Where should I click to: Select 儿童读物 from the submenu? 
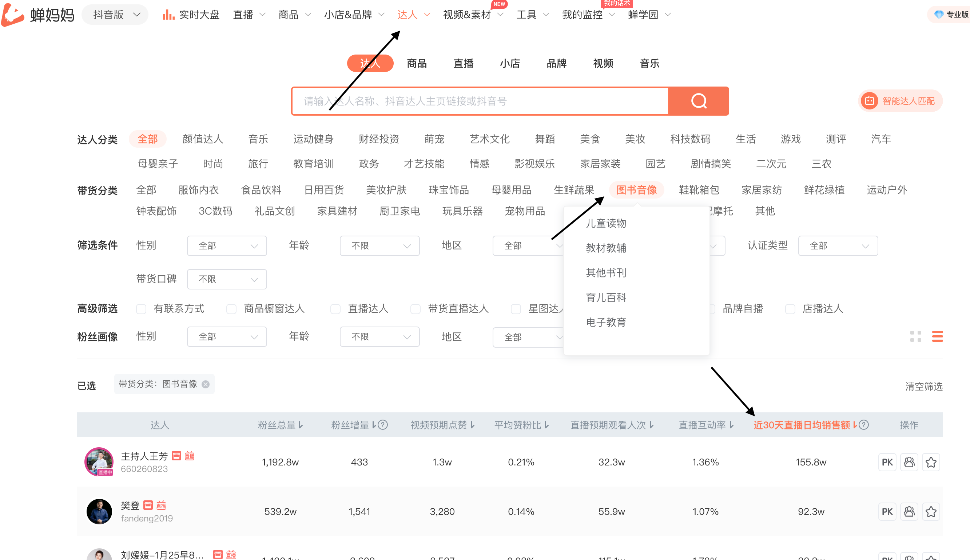[x=606, y=224]
